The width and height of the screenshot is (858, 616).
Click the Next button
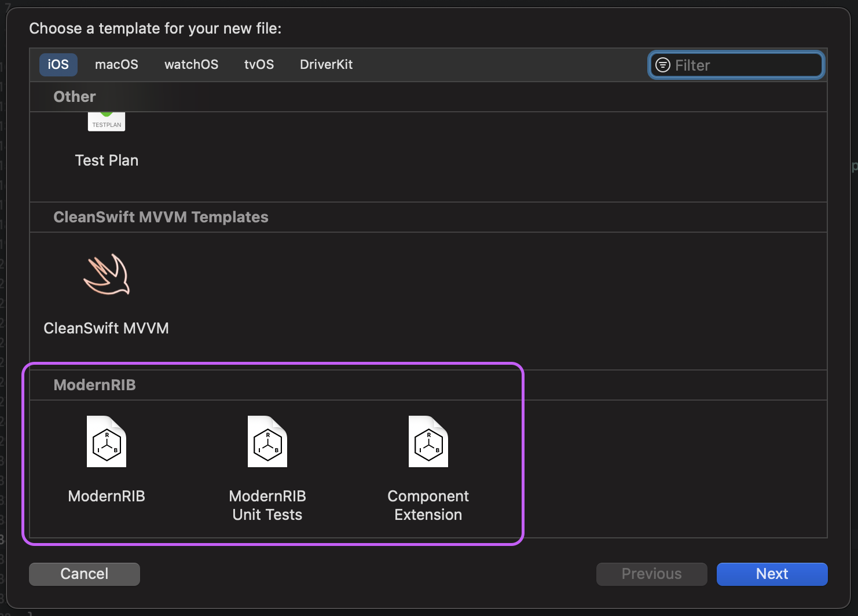click(x=772, y=574)
